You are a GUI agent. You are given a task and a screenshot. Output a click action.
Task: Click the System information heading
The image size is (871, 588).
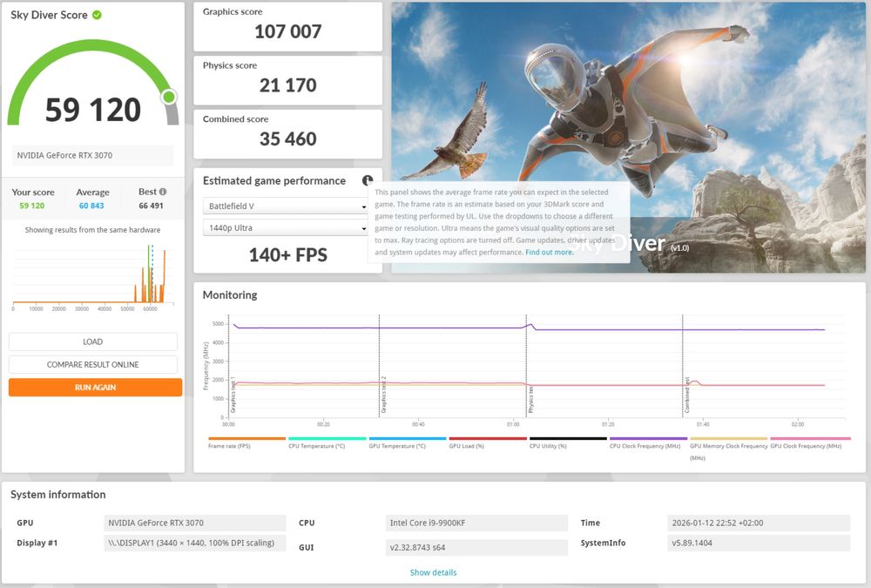(x=57, y=495)
